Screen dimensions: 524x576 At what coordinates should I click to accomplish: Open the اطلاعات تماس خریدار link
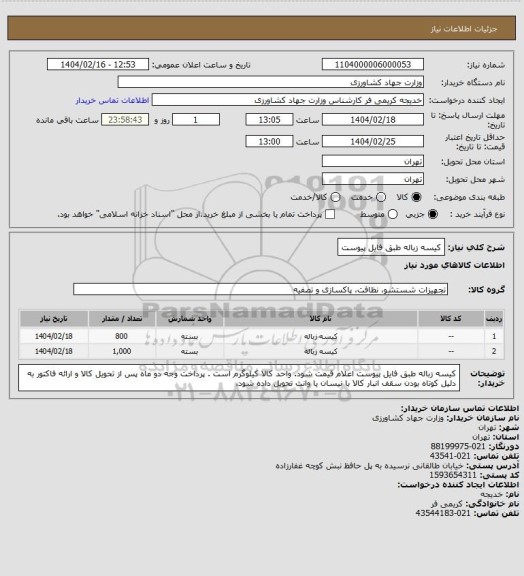click(112, 100)
